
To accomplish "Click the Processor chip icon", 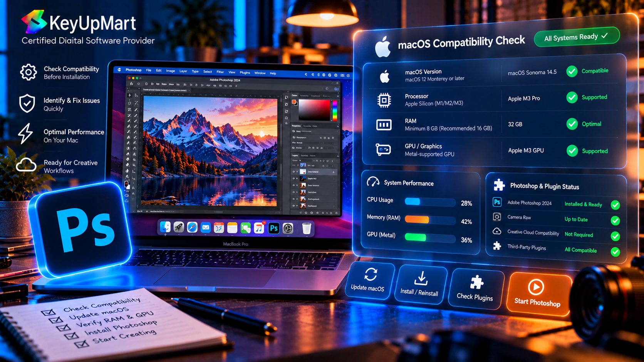I will tap(384, 100).
